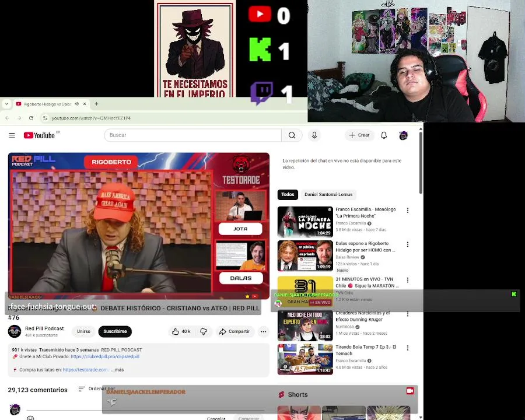Open Red Pill Podcast channel avatar
Viewport: 525px width, 420px height.
tap(15, 331)
